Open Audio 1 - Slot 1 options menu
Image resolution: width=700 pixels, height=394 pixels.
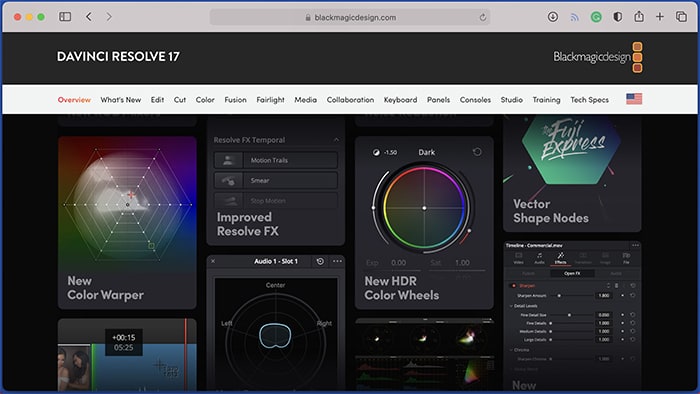coord(337,261)
